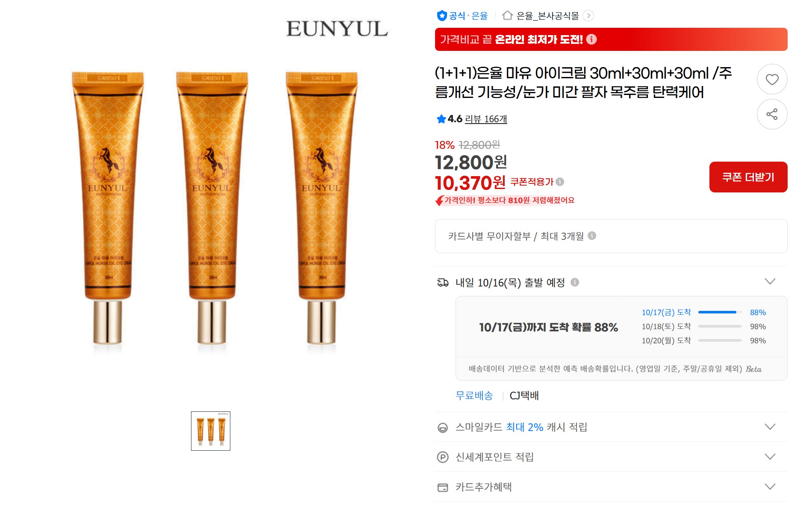Click the 무료배송 link
This screenshot has height=508, width=812.
pyautogui.click(x=474, y=396)
